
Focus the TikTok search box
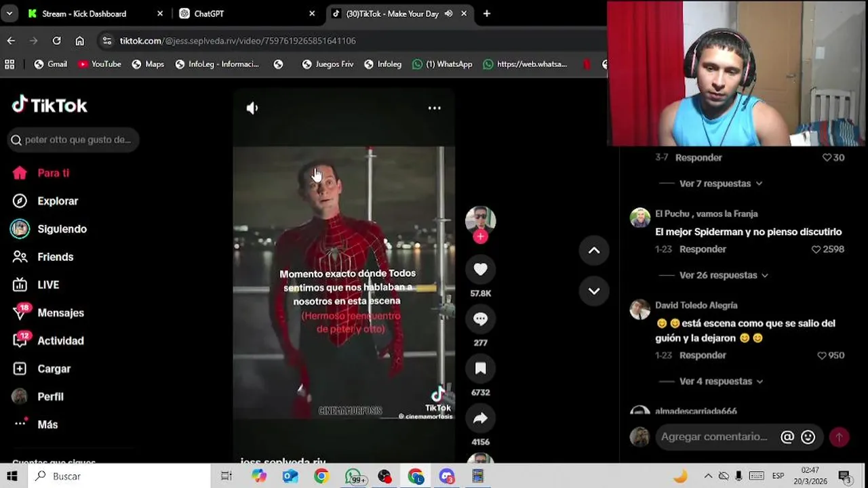73,140
